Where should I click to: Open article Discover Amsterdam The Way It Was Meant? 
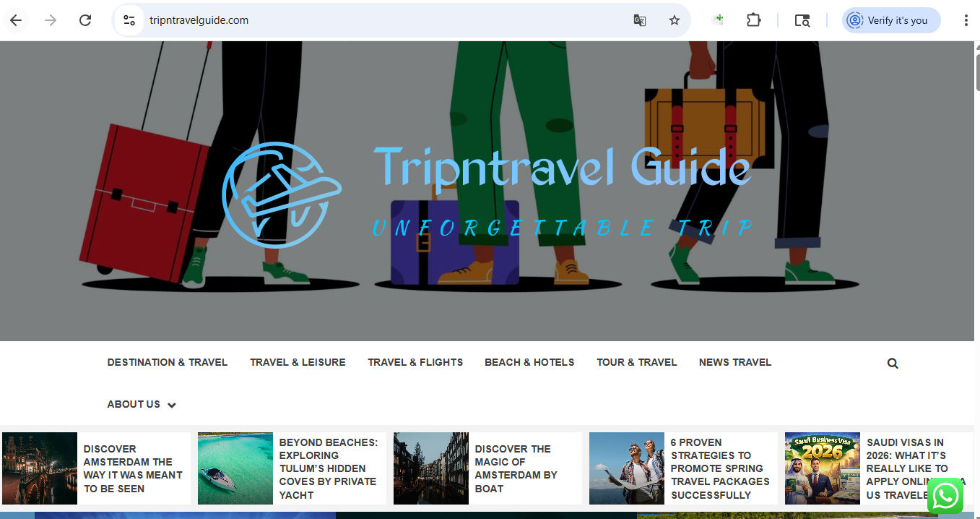pyautogui.click(x=133, y=468)
